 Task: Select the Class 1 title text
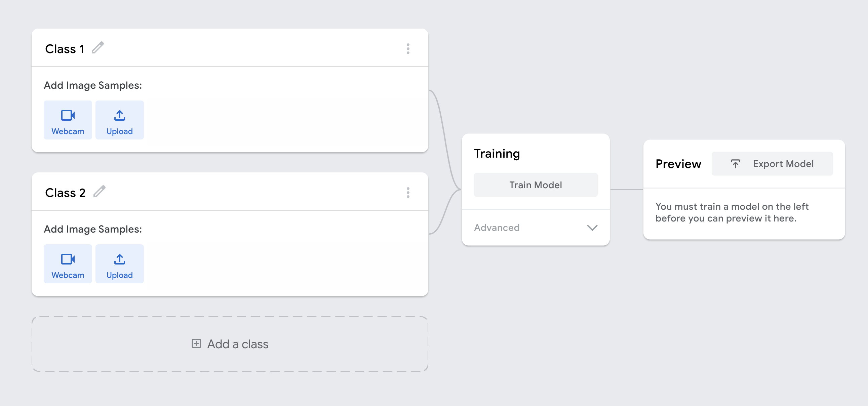pos(65,49)
